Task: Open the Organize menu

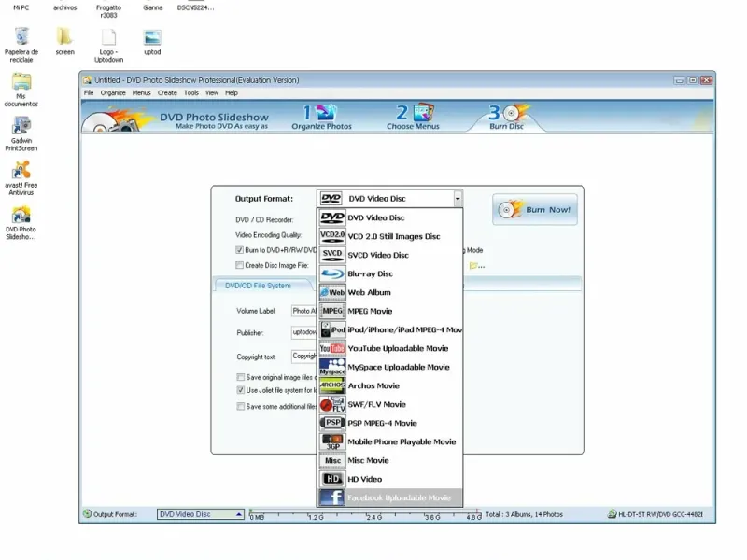Action: [113, 92]
